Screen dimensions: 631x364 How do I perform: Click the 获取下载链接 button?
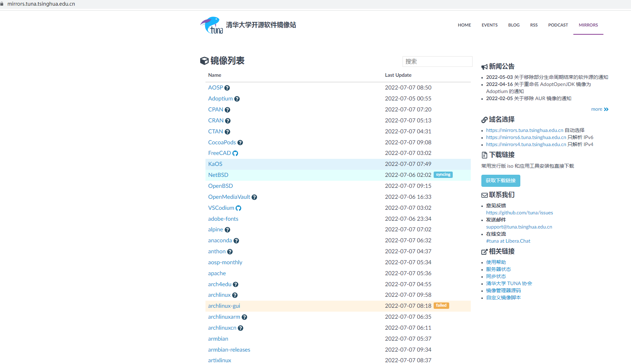[x=500, y=181]
